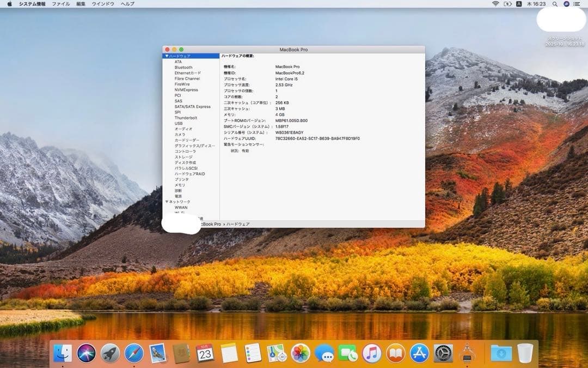
Task: Select カードリーダー in the sidebar
Action: 187,141
